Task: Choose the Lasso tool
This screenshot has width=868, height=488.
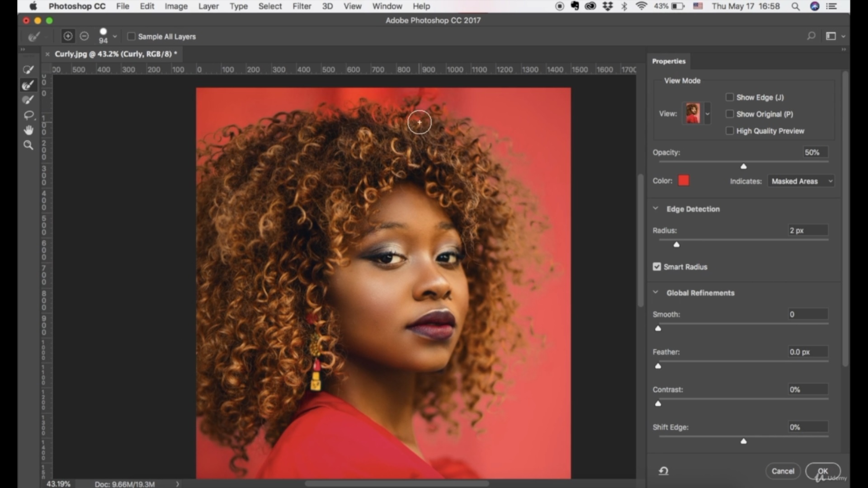Action: point(28,115)
